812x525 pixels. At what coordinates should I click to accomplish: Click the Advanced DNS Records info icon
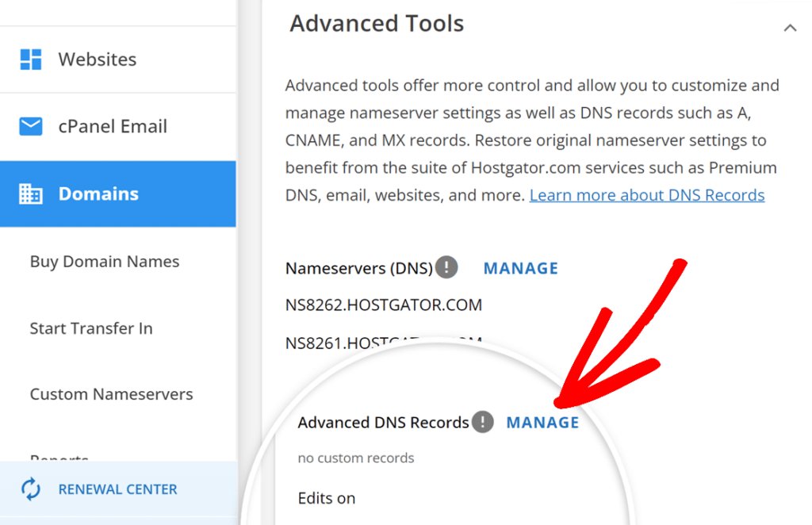pyautogui.click(x=482, y=423)
